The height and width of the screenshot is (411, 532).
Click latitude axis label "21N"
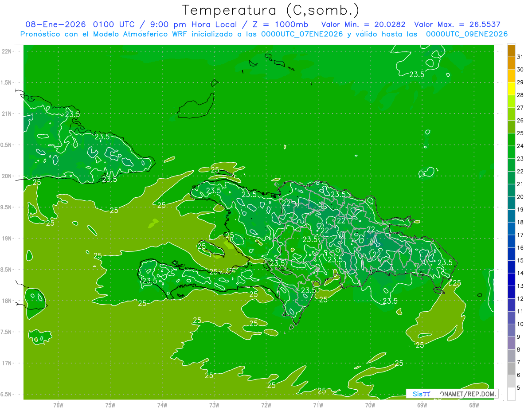7,114
